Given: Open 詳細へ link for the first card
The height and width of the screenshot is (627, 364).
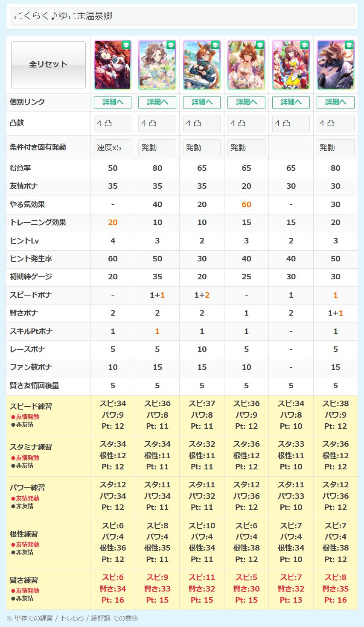Looking at the screenshot, I should pos(113,103).
